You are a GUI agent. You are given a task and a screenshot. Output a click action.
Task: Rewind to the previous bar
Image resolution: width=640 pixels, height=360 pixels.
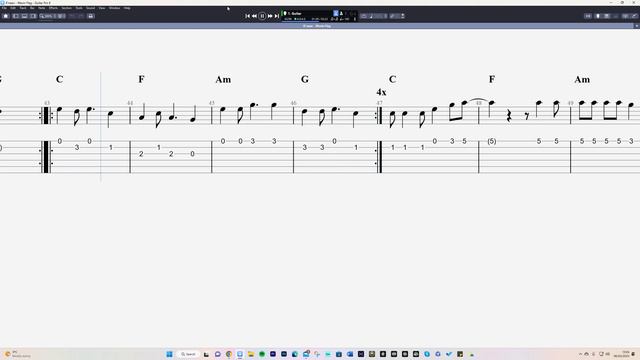(x=254, y=16)
